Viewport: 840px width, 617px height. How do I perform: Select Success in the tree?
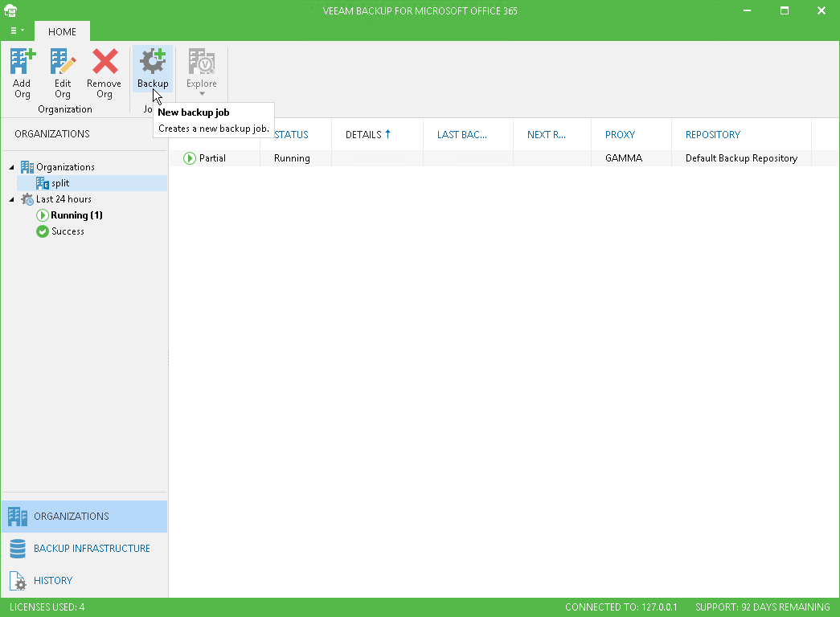(68, 231)
